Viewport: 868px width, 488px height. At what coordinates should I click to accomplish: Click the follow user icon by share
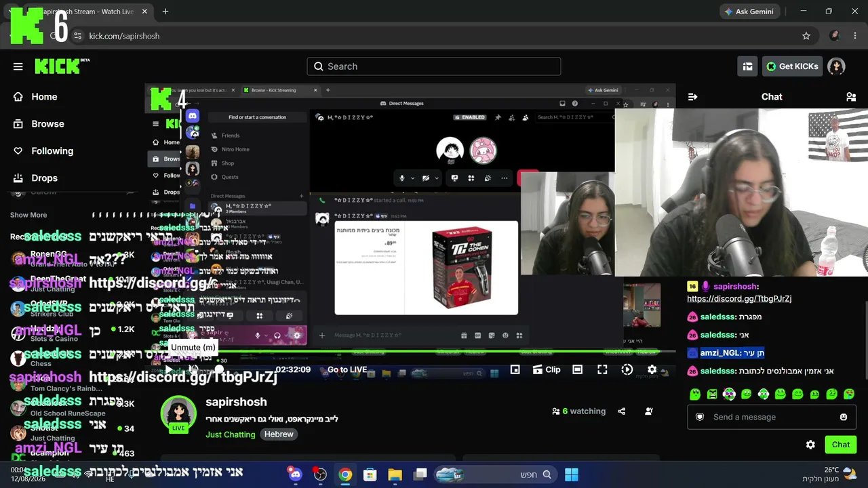pyautogui.click(x=649, y=411)
